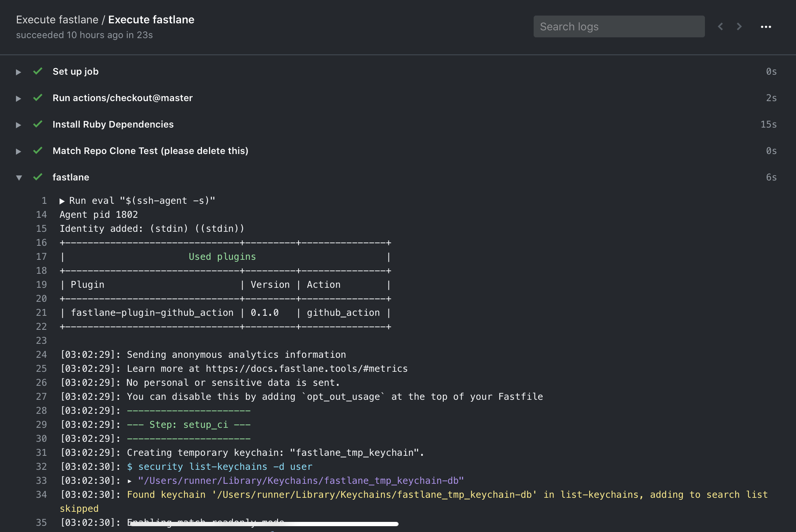
Task: Click the success icon for Install Ruby Dependencies
Action: [x=37, y=124]
